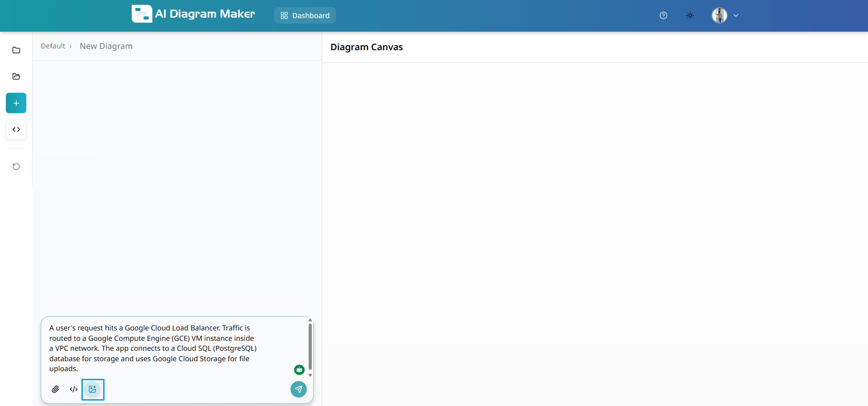
Task: Click the green assistant badge in prompt box
Action: pos(299,370)
